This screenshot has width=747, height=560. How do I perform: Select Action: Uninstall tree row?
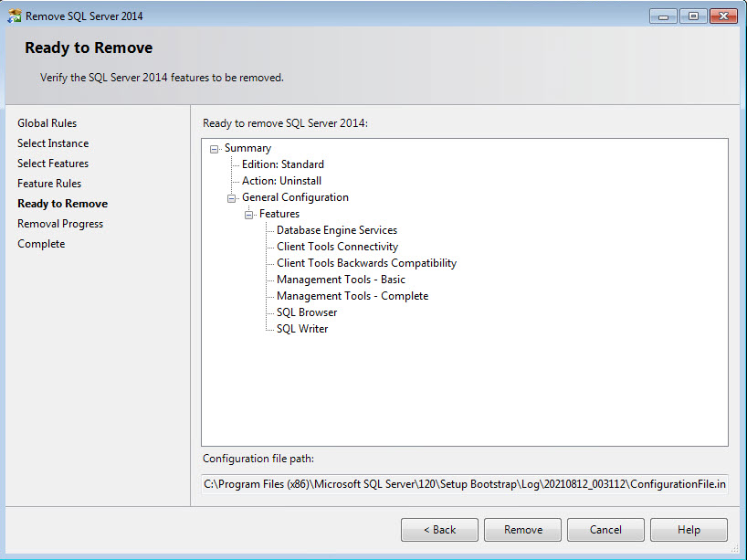(x=281, y=181)
